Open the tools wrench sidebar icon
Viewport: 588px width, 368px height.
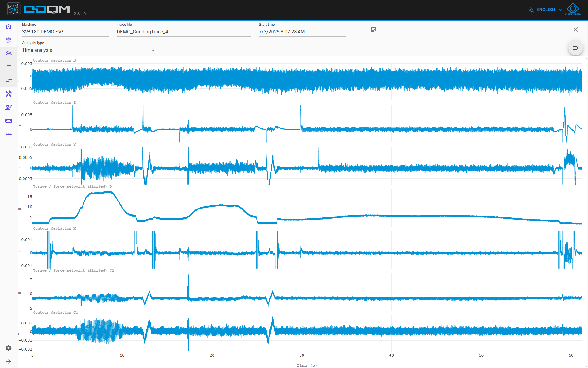[9, 94]
